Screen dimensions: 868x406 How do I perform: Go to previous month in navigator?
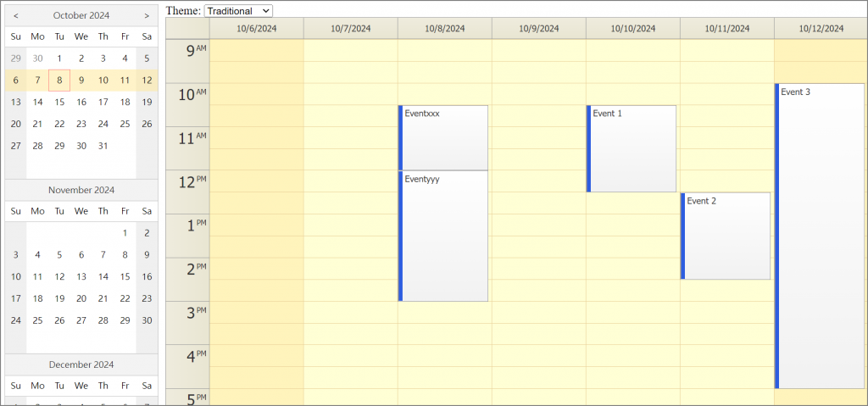pyautogui.click(x=15, y=15)
